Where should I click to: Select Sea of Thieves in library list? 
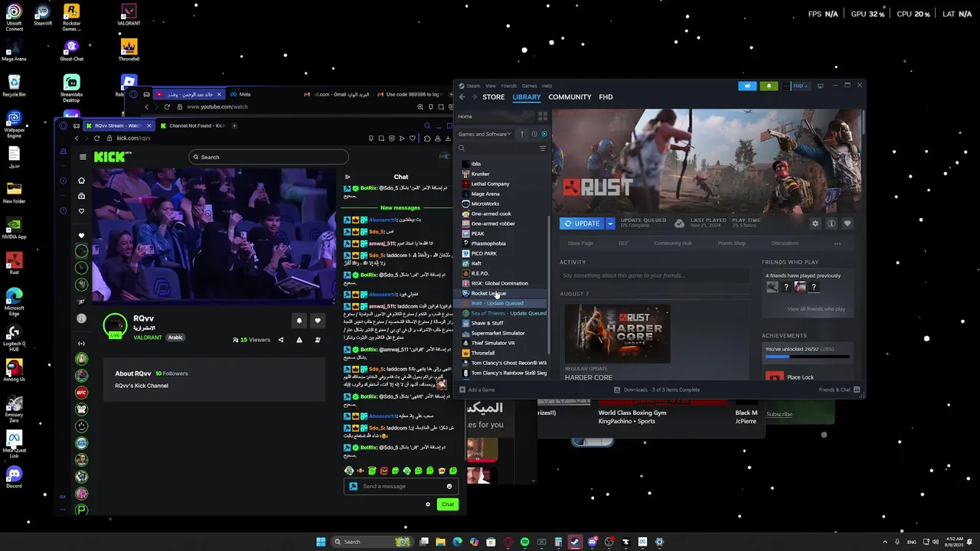(x=503, y=313)
